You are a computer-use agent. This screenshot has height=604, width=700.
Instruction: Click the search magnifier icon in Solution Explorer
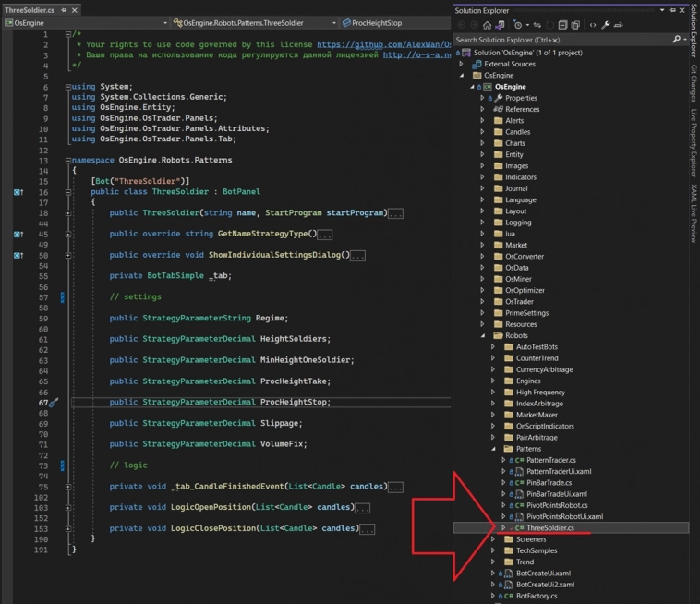(676, 40)
